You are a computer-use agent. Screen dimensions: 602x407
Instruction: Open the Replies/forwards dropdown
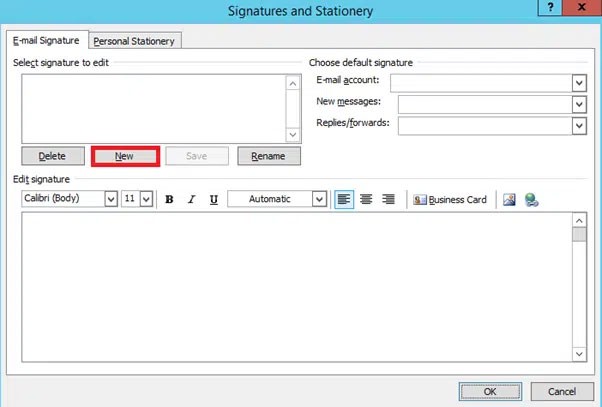point(578,126)
